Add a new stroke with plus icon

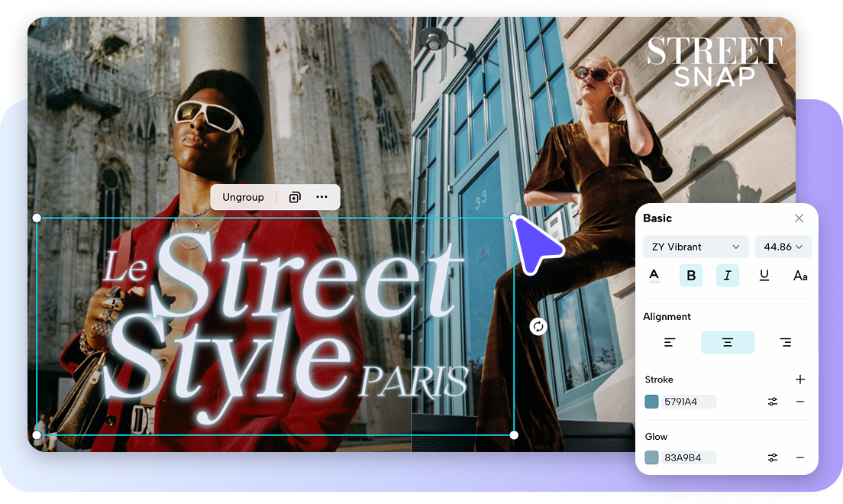(800, 380)
